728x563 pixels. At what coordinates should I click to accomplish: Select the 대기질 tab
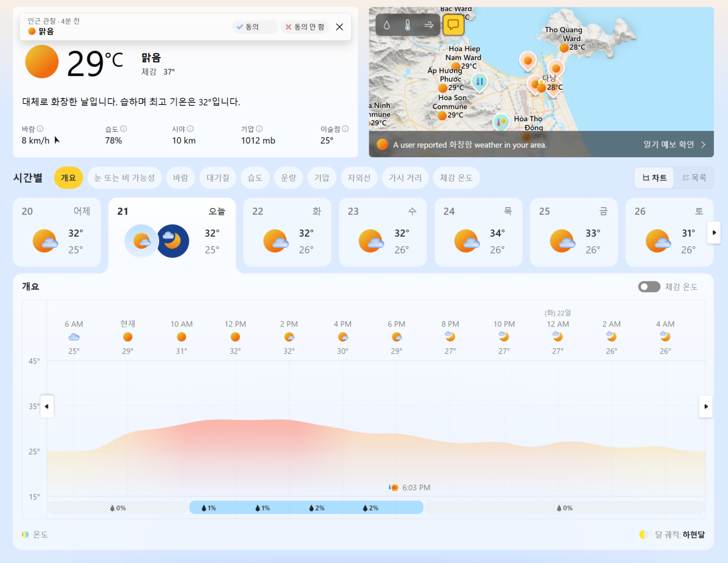(217, 178)
